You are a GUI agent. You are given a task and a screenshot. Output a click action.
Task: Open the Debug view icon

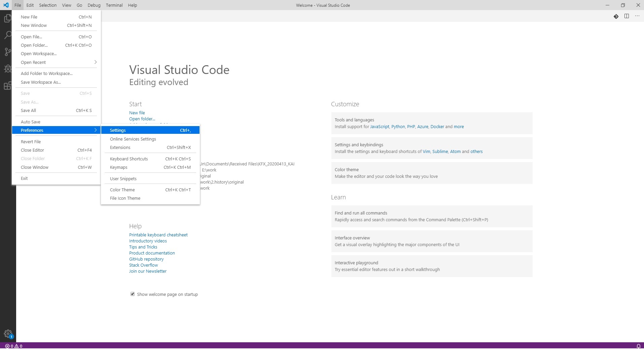point(8,69)
